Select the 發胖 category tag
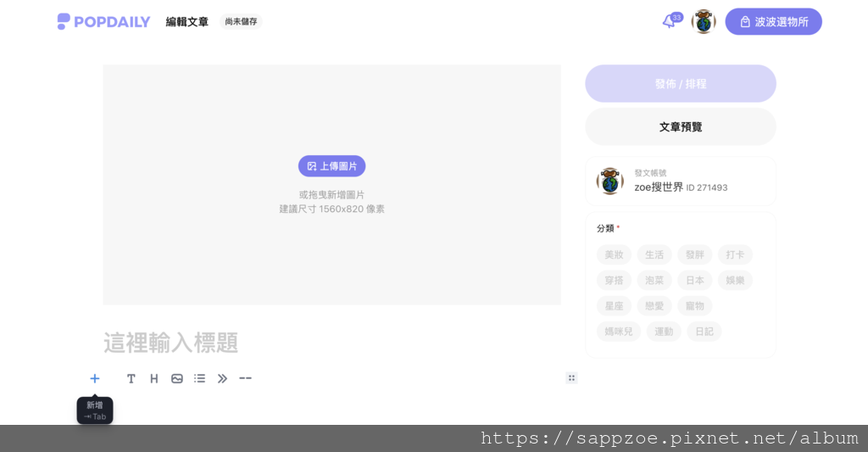The width and height of the screenshot is (868, 452). [695, 254]
